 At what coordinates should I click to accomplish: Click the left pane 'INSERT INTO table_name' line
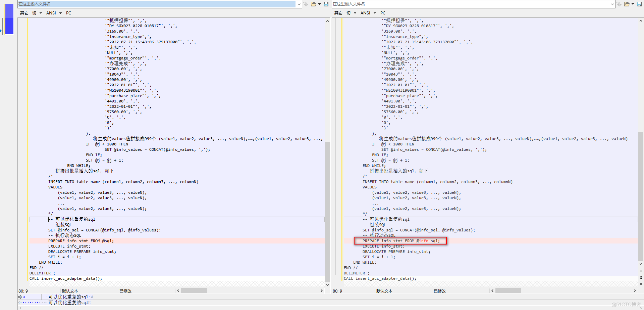click(x=123, y=182)
